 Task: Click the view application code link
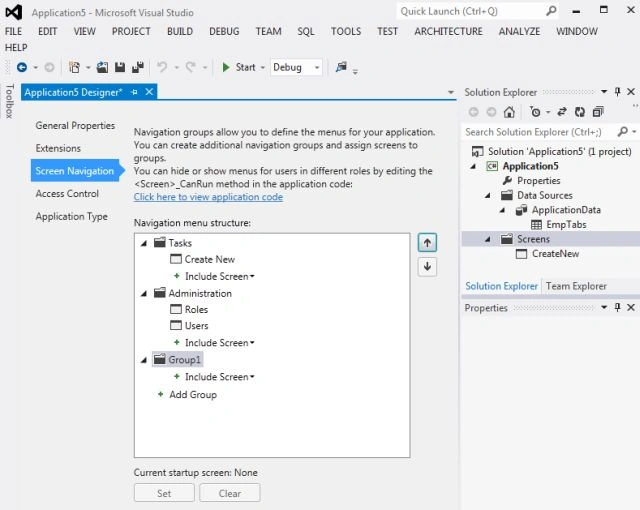pyautogui.click(x=208, y=197)
